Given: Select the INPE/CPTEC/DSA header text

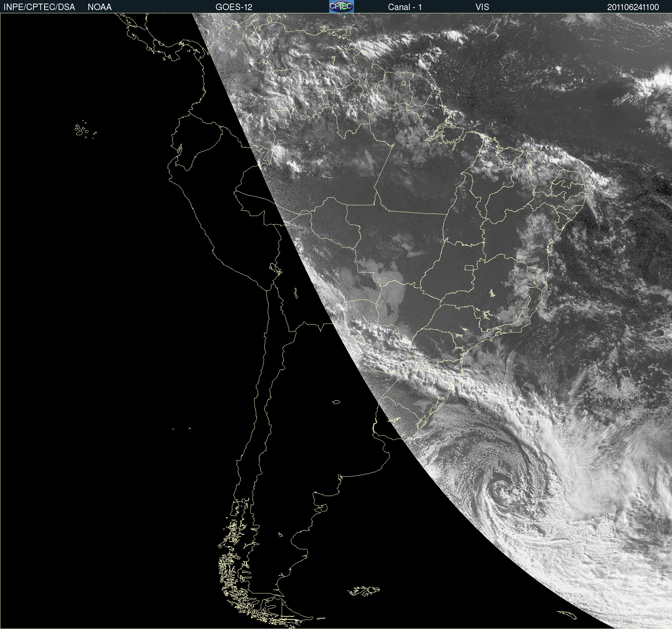Looking at the screenshot, I should 39,7.
